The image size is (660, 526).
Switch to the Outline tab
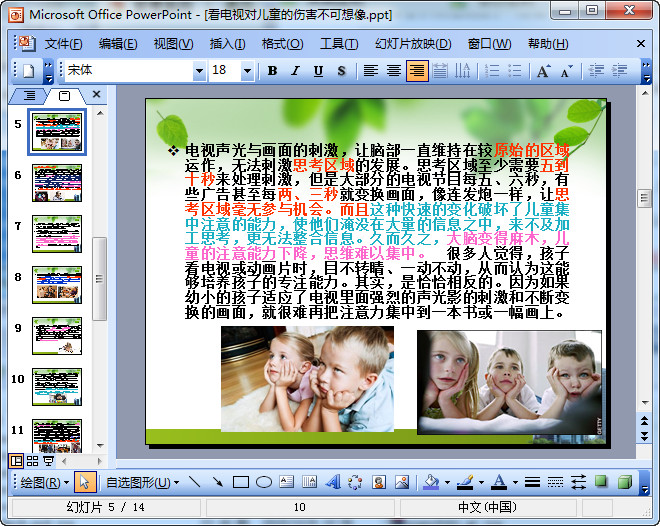point(29,96)
